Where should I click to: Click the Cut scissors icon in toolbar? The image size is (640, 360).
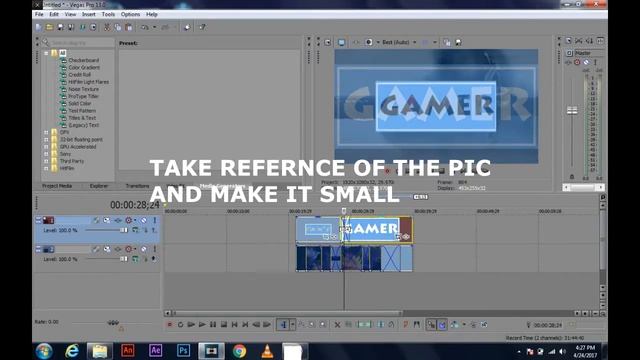point(107,27)
